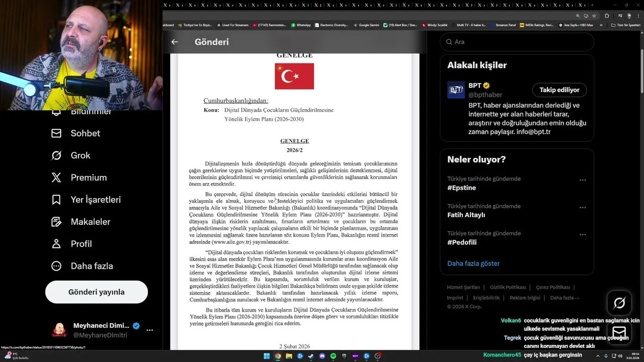Open Windows Start menu
This screenshot has width=644, height=362.
click(266, 356)
